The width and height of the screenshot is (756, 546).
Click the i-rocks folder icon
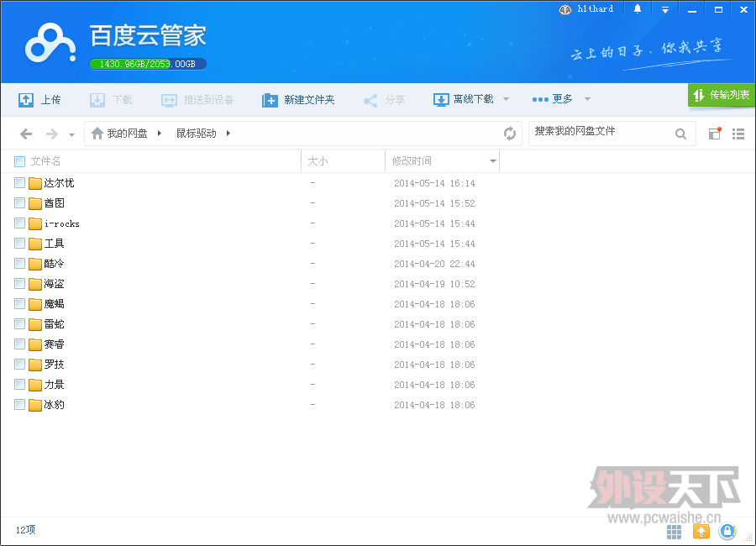coord(35,223)
